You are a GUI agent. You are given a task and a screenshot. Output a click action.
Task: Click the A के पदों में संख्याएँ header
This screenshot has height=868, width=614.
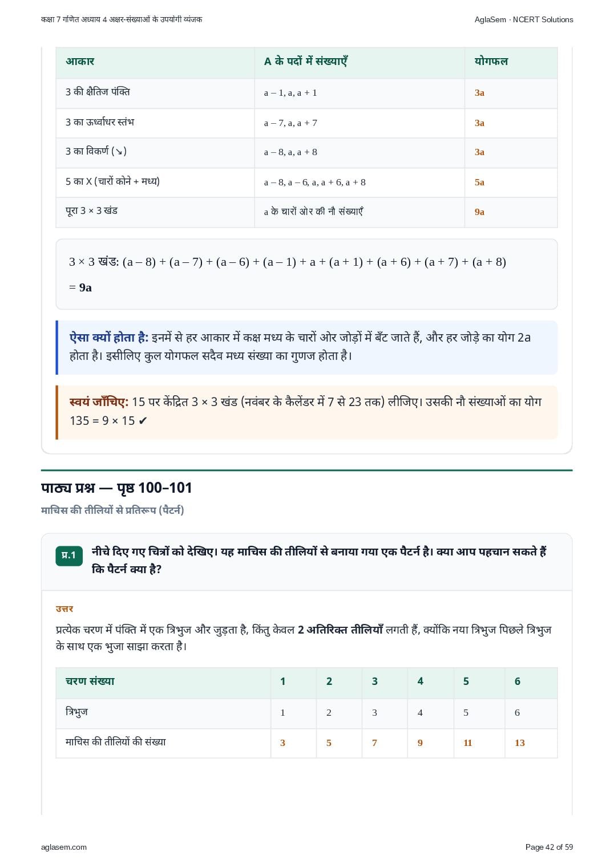(x=306, y=62)
